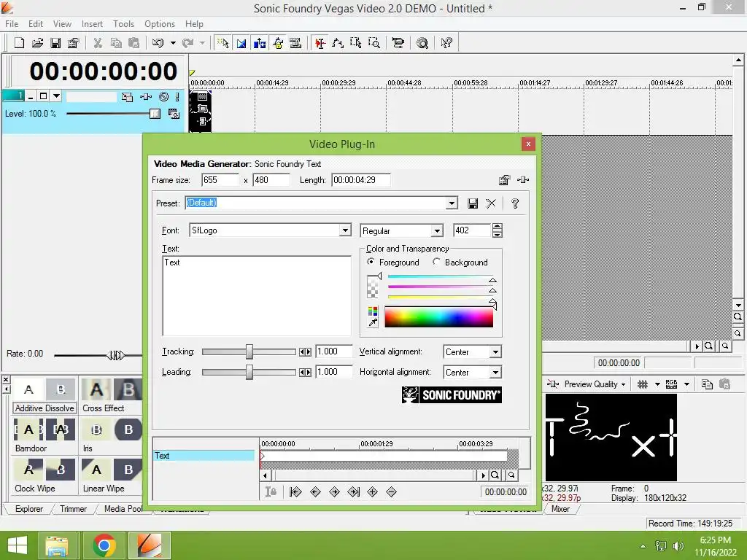Viewport: 747px width, 560px height.
Task: Add a keyframe with plus diamond
Action: pyautogui.click(x=373, y=492)
